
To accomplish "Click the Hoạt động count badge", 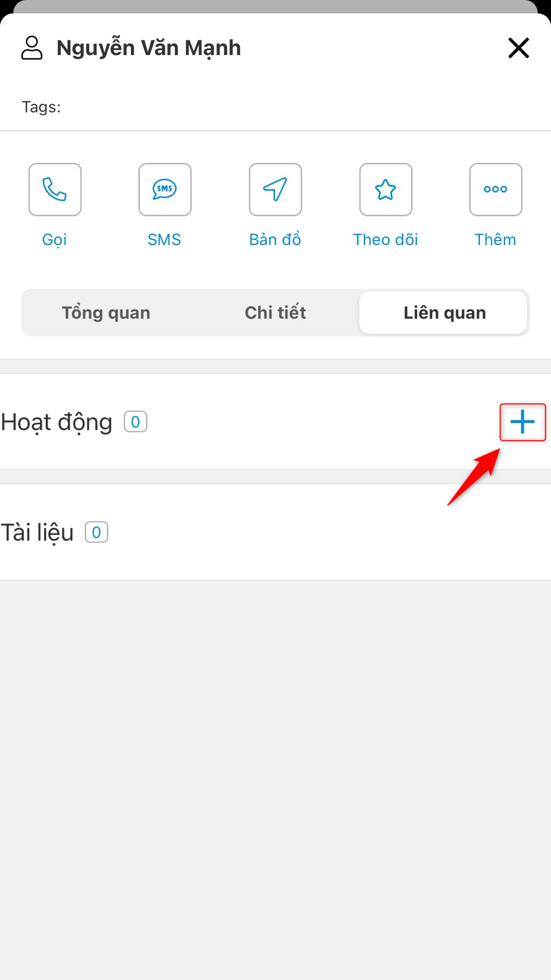I will pyautogui.click(x=135, y=422).
